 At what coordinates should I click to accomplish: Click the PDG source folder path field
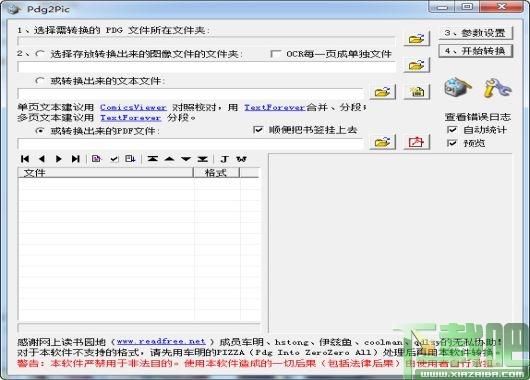207,41
